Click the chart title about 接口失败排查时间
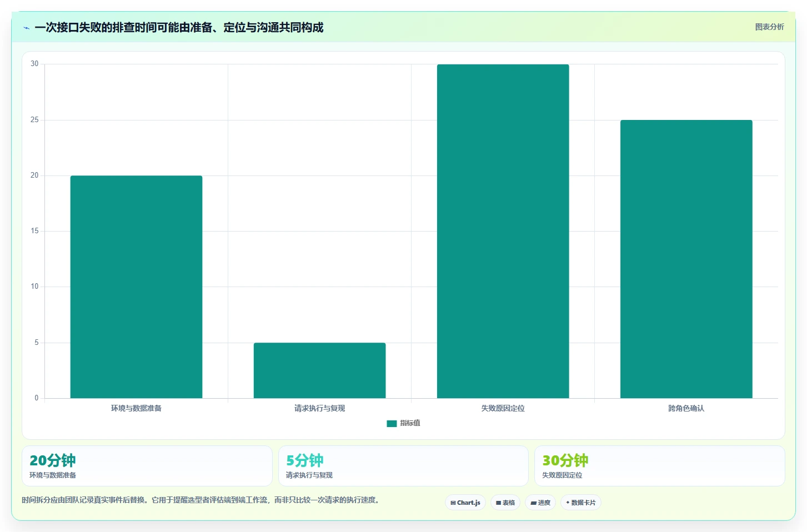 click(179, 28)
